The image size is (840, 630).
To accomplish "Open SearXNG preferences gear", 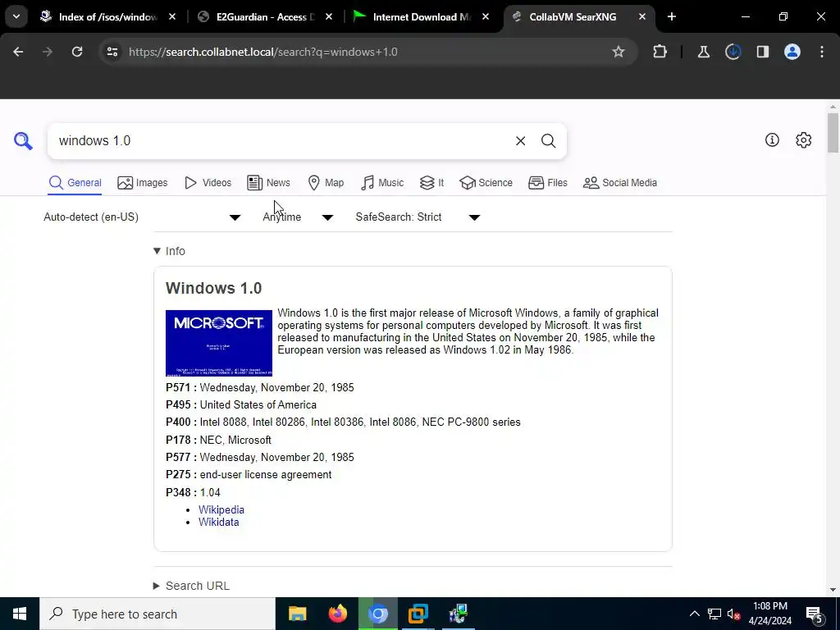I will tap(804, 139).
